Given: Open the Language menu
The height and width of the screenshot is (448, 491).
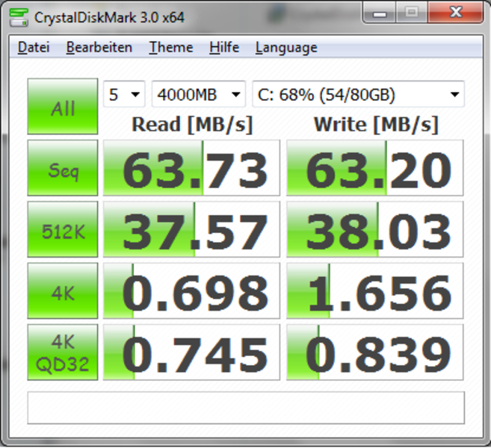Looking at the screenshot, I should (286, 48).
